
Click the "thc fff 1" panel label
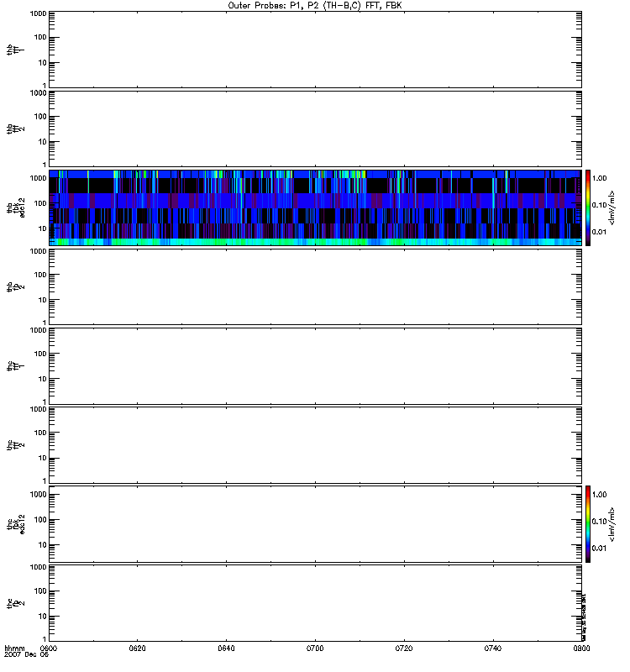tap(15, 366)
